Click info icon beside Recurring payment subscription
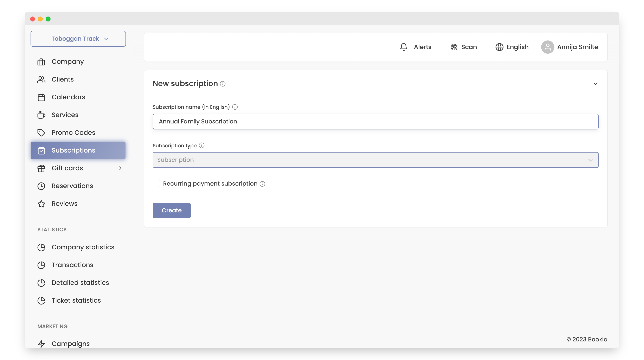644x360 pixels. (x=262, y=184)
